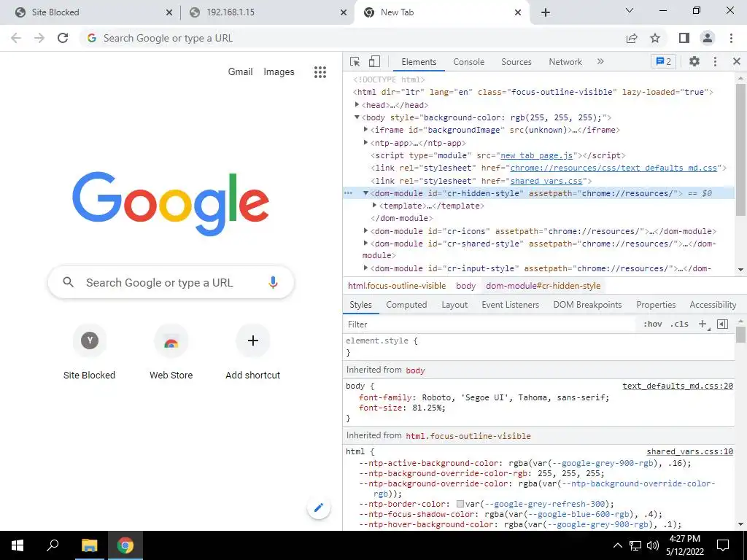Collapse the cr-hidden-style dom-module node
The image size is (747, 560).
coord(366,192)
